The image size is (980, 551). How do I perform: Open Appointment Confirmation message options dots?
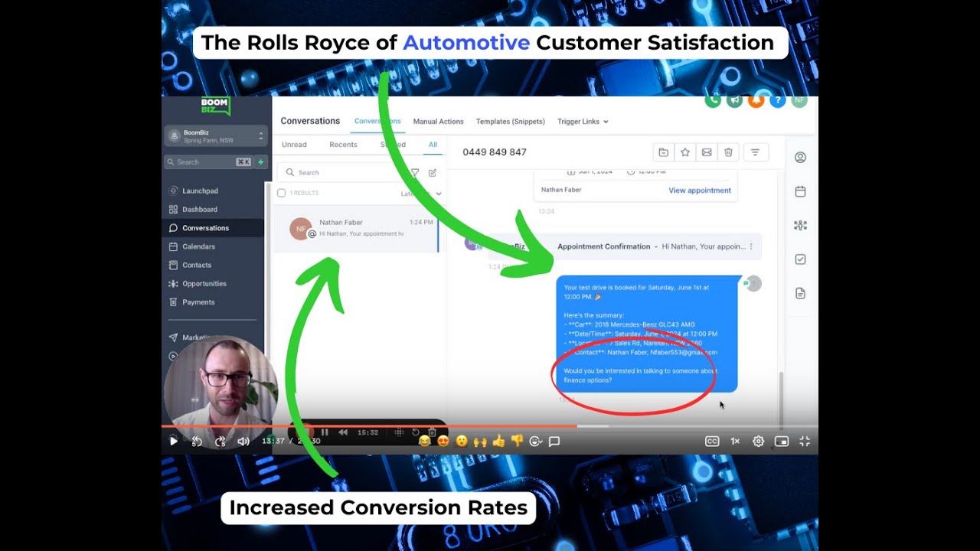tap(751, 246)
